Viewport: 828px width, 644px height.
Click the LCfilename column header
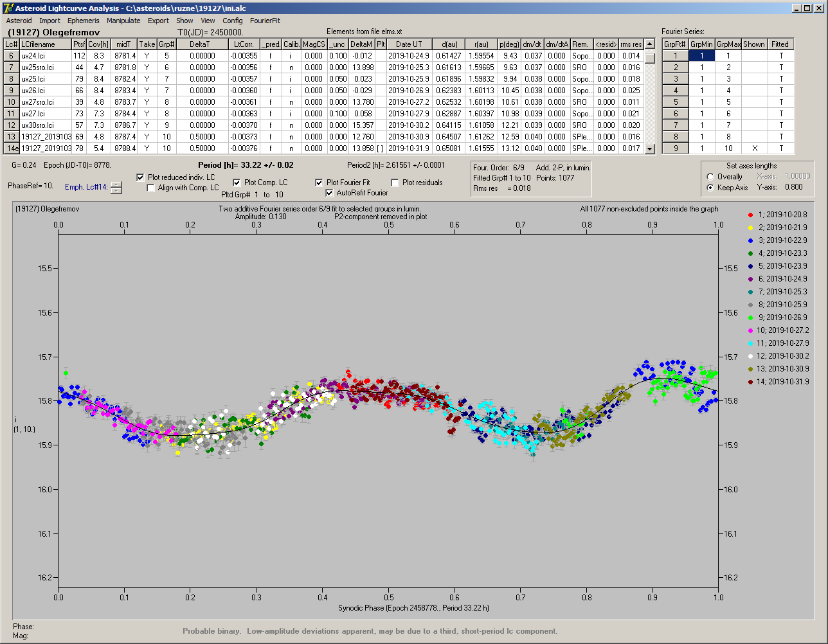[44, 44]
